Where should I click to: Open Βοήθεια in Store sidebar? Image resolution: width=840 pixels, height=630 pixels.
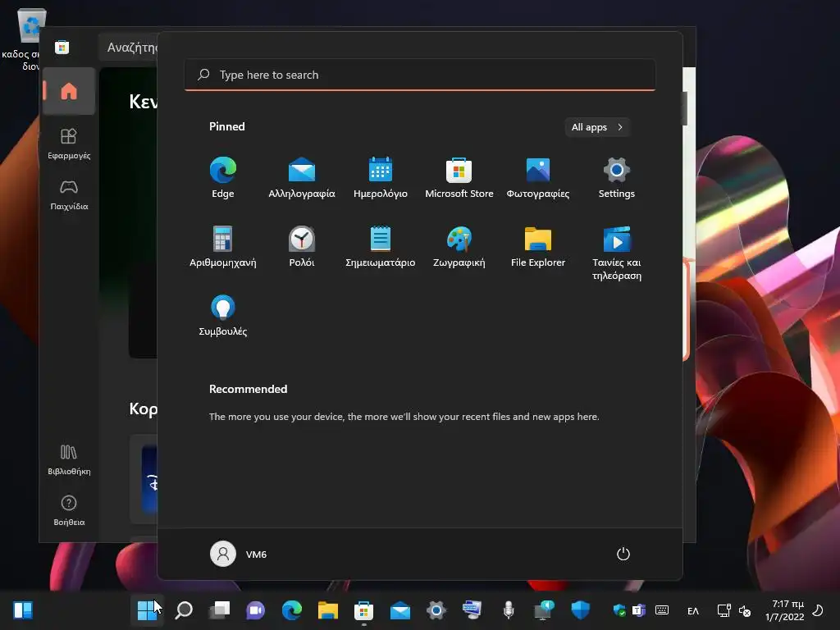point(69,510)
